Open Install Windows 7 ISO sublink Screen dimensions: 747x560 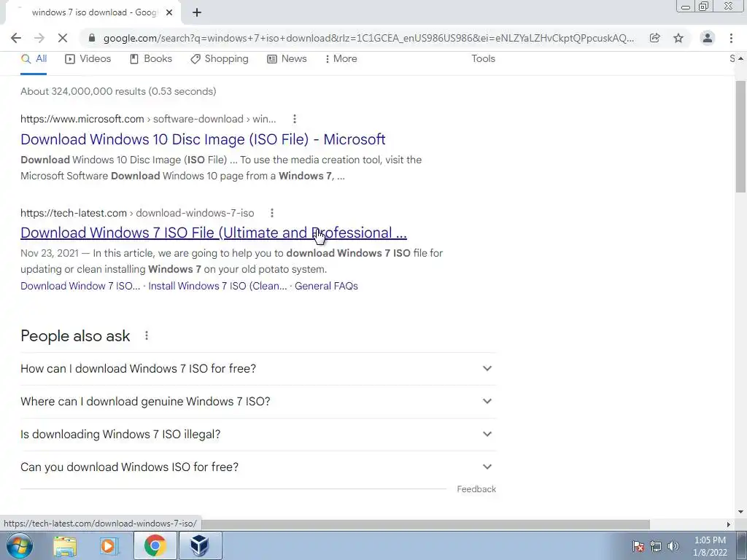click(x=217, y=286)
